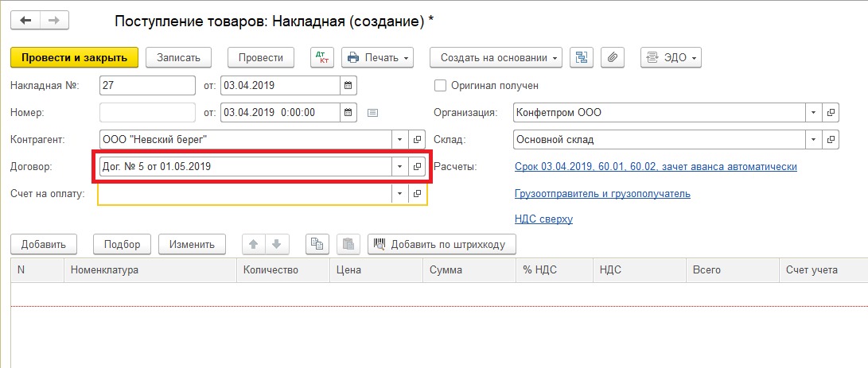Image resolution: width=868 pixels, height=368 pixels.
Task: Click the Грузоотправитель и грузополучатель link
Action: click(602, 193)
